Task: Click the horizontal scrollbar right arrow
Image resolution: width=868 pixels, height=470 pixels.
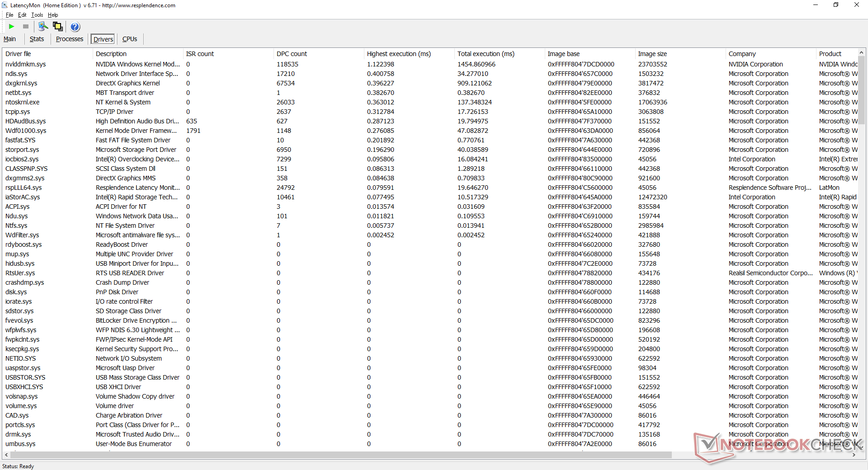Action: [x=854, y=455]
